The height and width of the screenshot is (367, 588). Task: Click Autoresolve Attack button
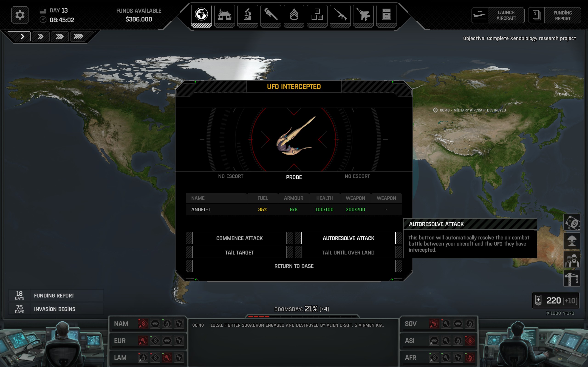coord(348,238)
